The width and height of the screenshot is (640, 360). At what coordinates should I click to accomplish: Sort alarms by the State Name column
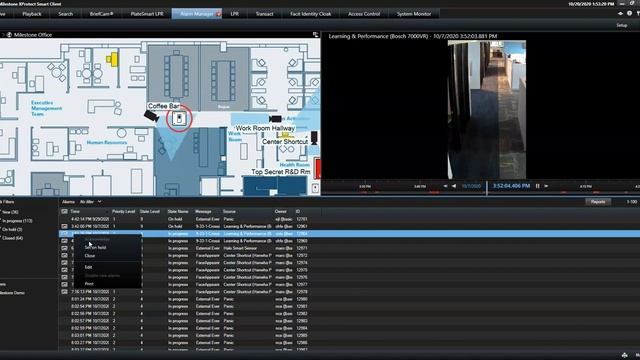(178, 211)
